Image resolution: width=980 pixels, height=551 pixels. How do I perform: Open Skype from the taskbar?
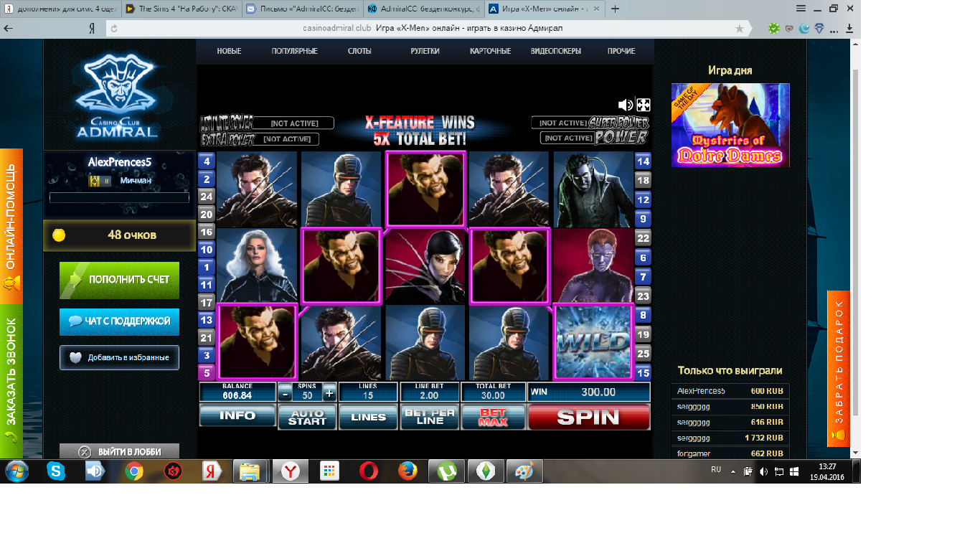(x=56, y=471)
